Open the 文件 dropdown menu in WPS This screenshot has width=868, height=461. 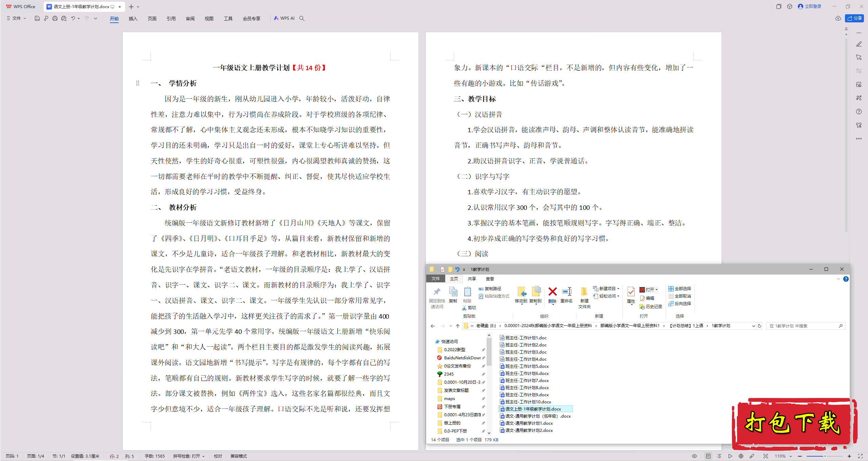(16, 18)
